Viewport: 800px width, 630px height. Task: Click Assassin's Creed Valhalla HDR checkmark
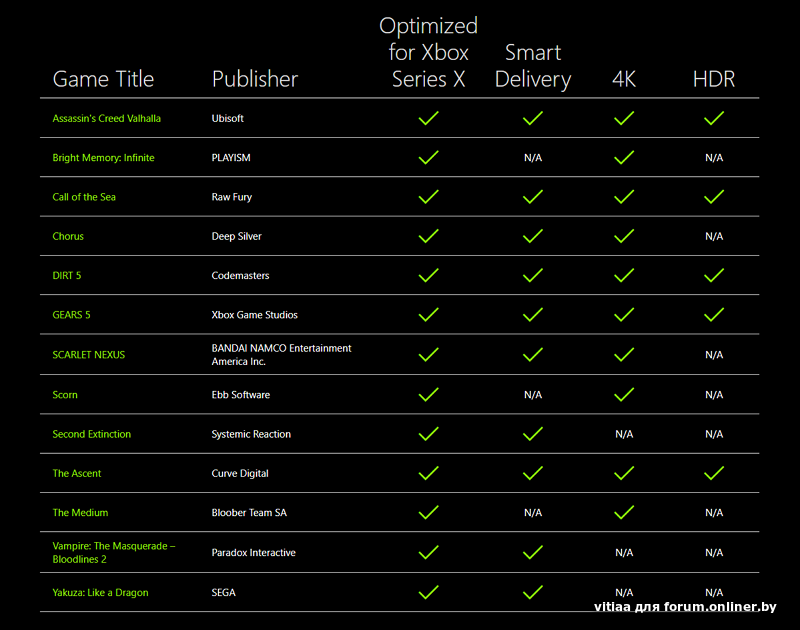tap(714, 118)
